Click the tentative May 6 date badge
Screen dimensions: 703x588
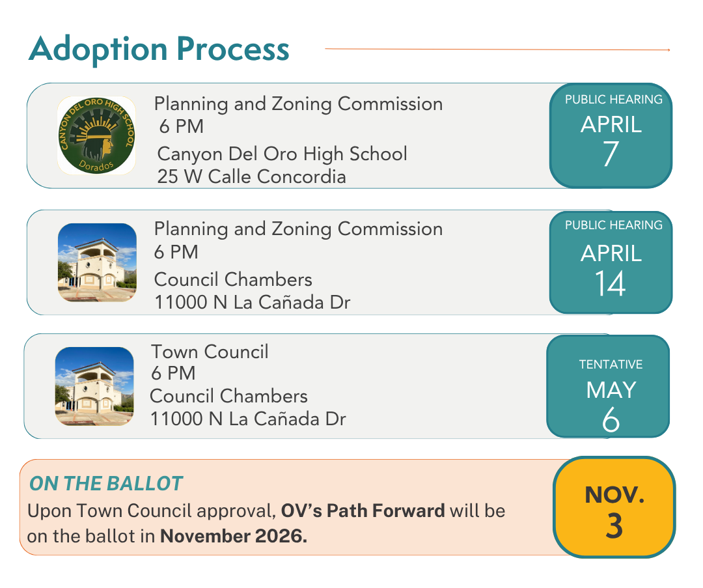(608, 386)
